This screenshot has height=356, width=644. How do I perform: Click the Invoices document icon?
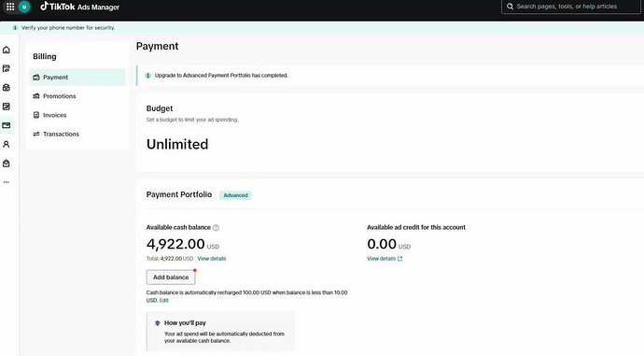pos(36,115)
